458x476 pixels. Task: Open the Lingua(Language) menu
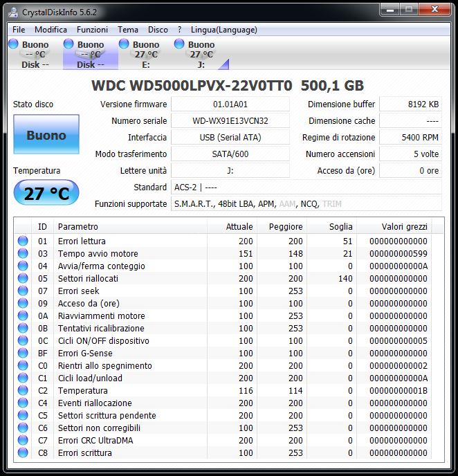click(223, 30)
